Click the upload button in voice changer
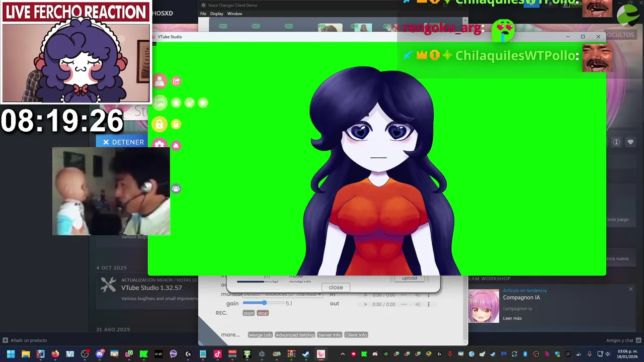 point(409,278)
